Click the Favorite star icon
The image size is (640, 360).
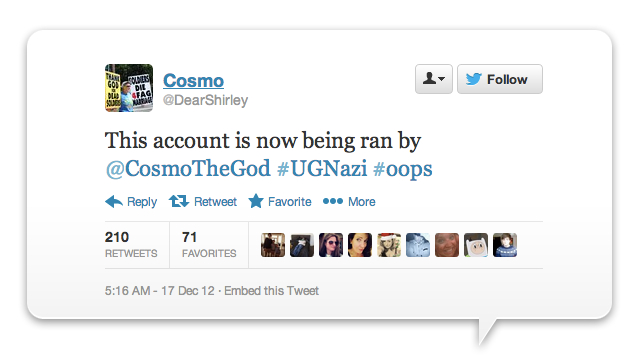coord(256,201)
